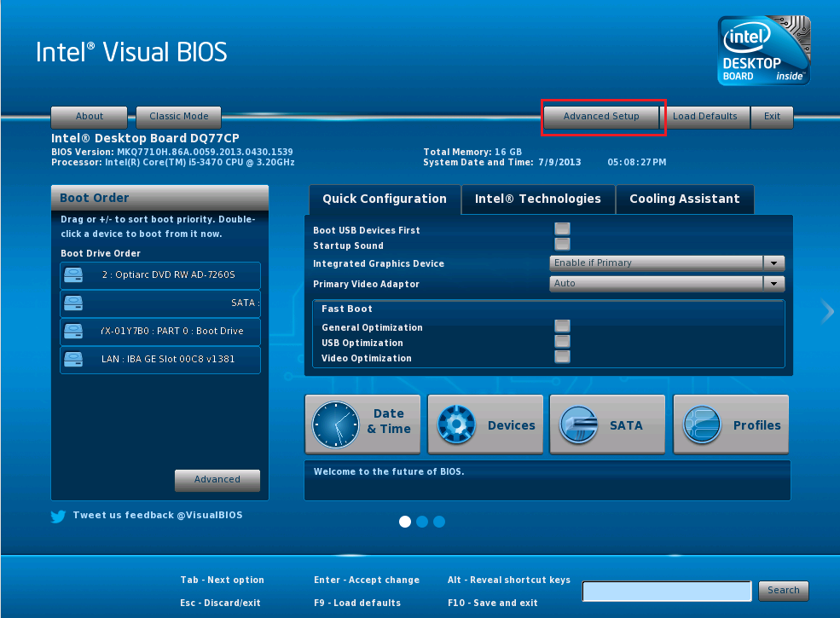The width and height of the screenshot is (840, 618).
Task: Click BIOS Version string text
Action: point(172,152)
